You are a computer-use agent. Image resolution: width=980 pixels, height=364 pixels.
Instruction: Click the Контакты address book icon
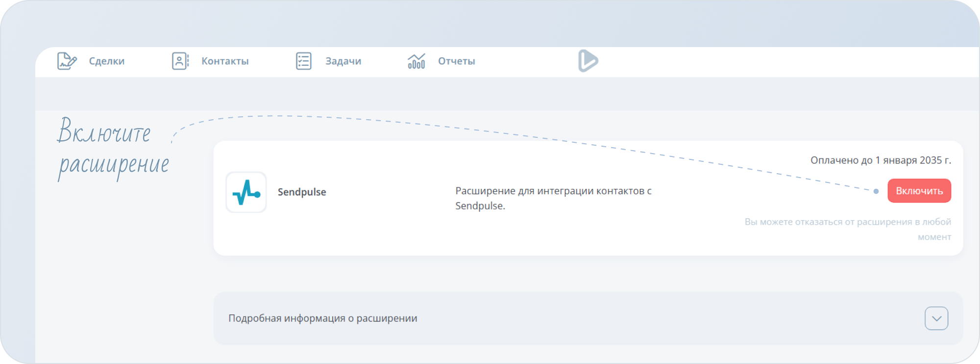(x=180, y=61)
